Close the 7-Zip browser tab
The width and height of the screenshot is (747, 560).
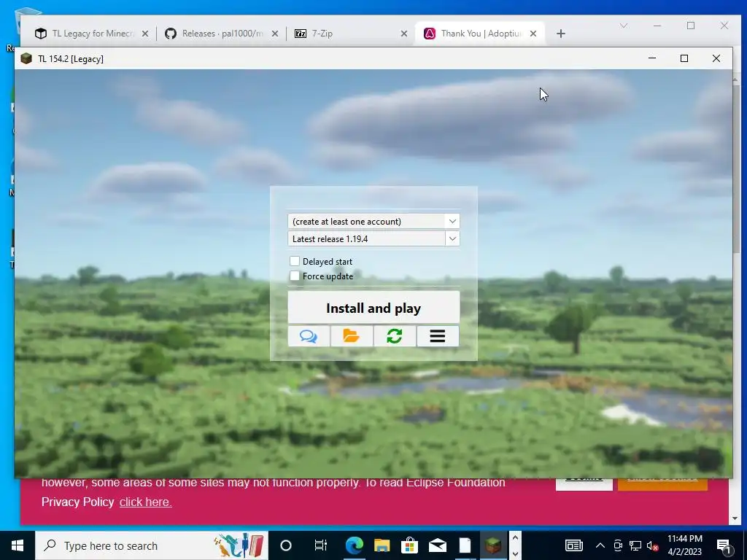[404, 34]
